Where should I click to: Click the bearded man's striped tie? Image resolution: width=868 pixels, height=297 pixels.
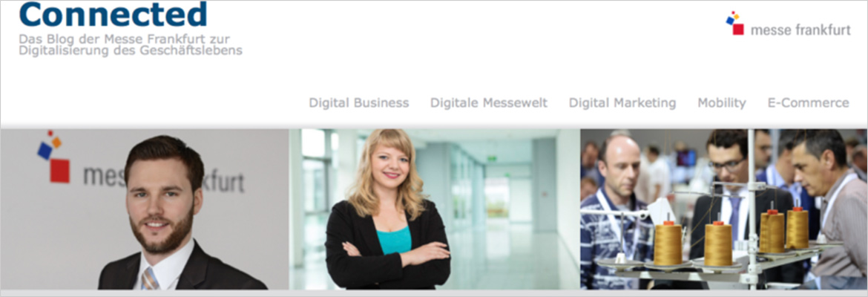[x=150, y=278]
